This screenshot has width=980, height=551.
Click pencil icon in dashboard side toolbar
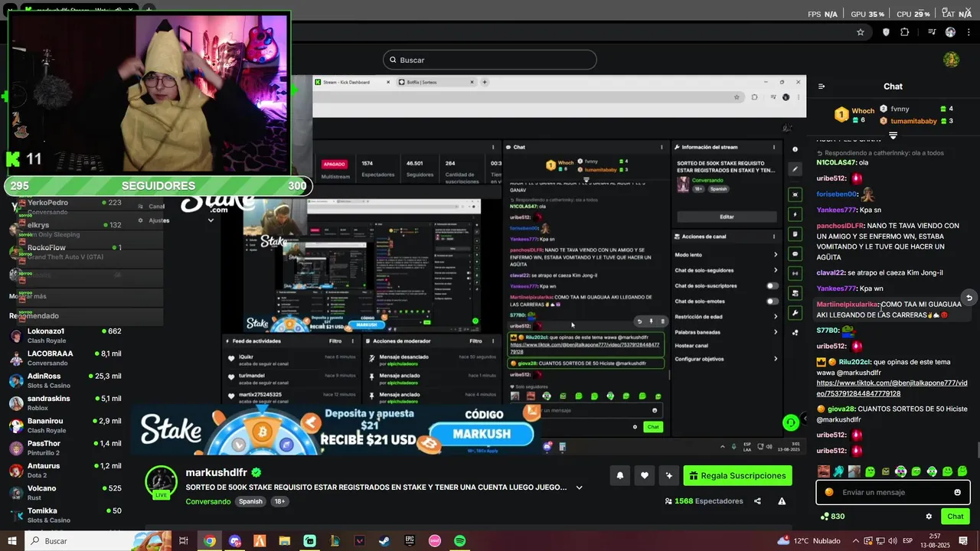[795, 169]
